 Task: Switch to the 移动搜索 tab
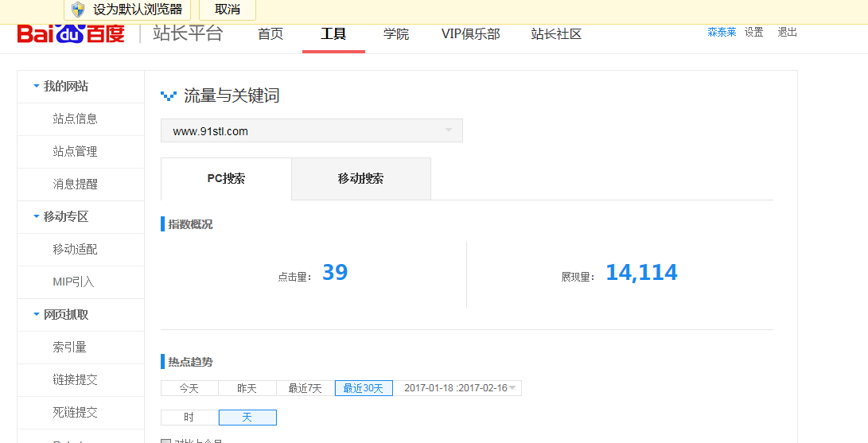[361, 179]
